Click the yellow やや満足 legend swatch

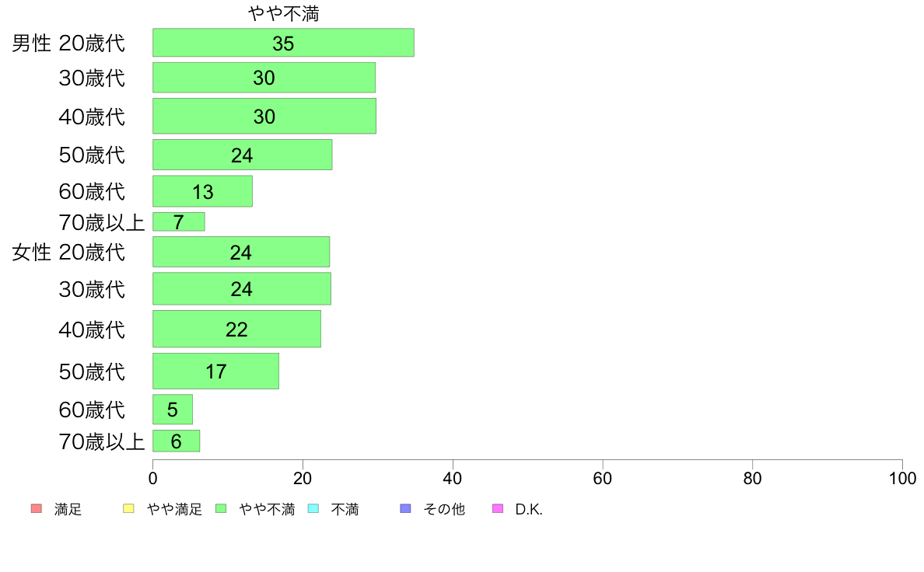[128, 508]
